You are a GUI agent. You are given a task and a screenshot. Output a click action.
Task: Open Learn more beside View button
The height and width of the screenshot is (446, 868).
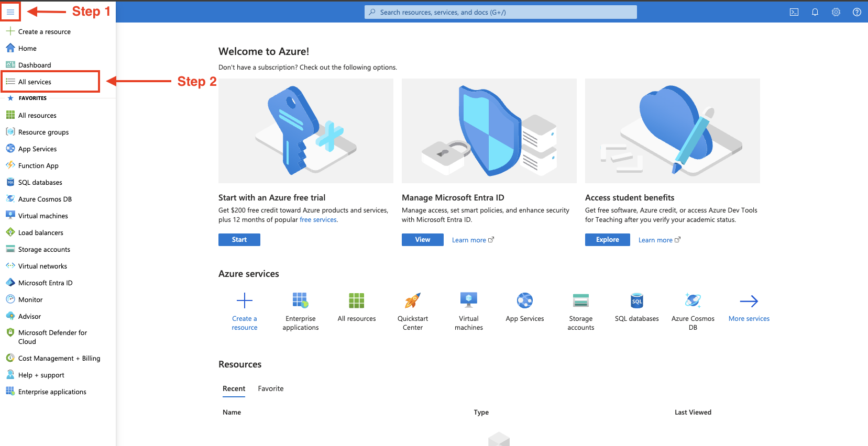coord(473,240)
